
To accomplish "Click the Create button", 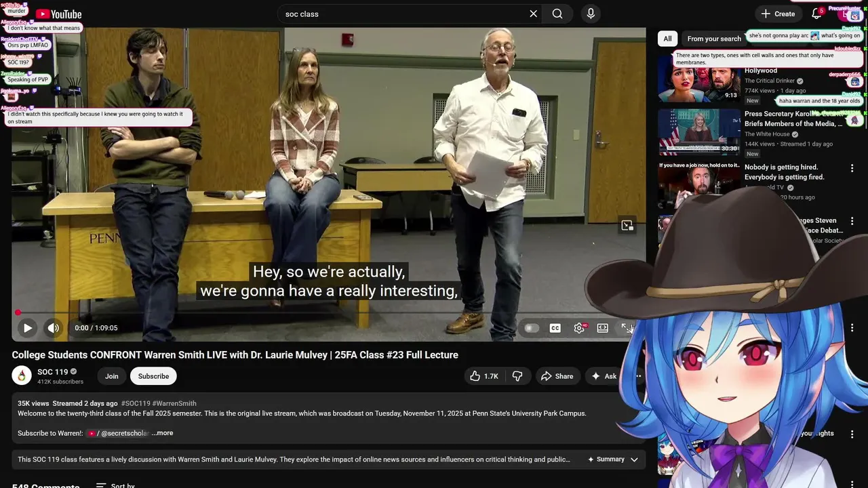I will [778, 14].
